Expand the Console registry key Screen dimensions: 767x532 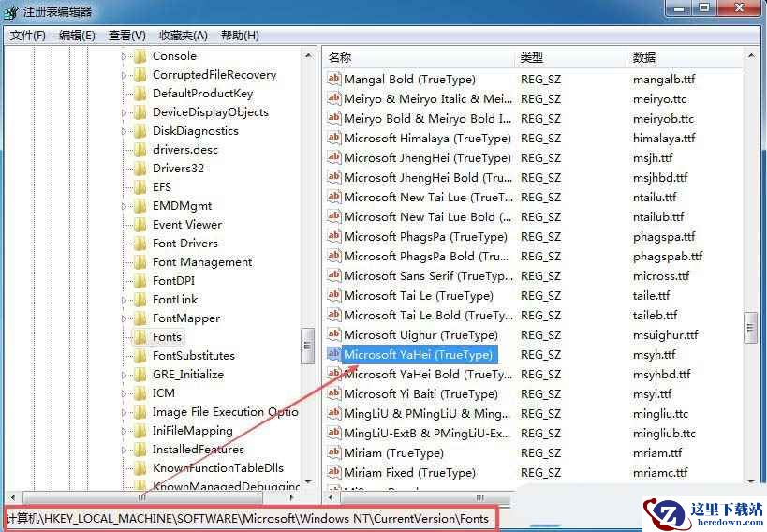pyautogui.click(x=124, y=56)
